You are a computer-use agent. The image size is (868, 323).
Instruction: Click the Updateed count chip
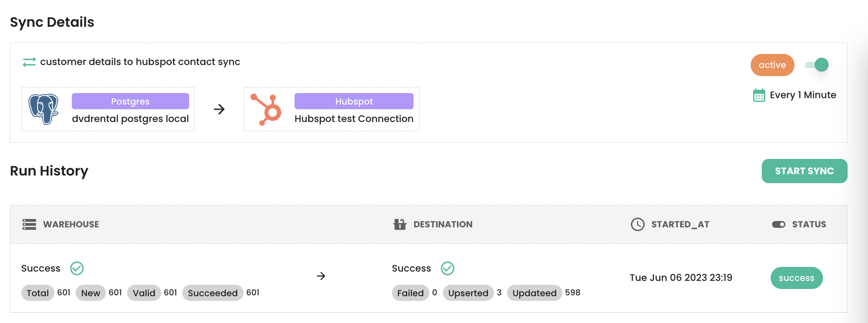(534, 293)
